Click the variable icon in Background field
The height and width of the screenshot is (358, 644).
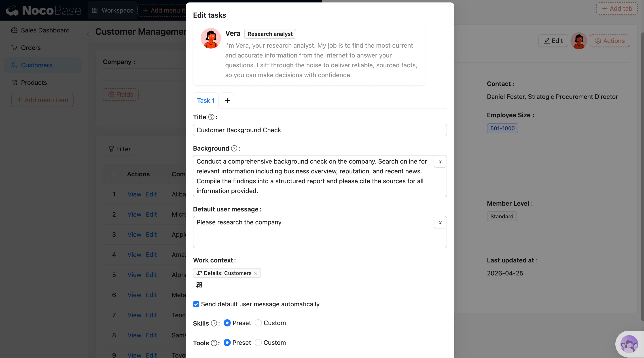[440, 162]
